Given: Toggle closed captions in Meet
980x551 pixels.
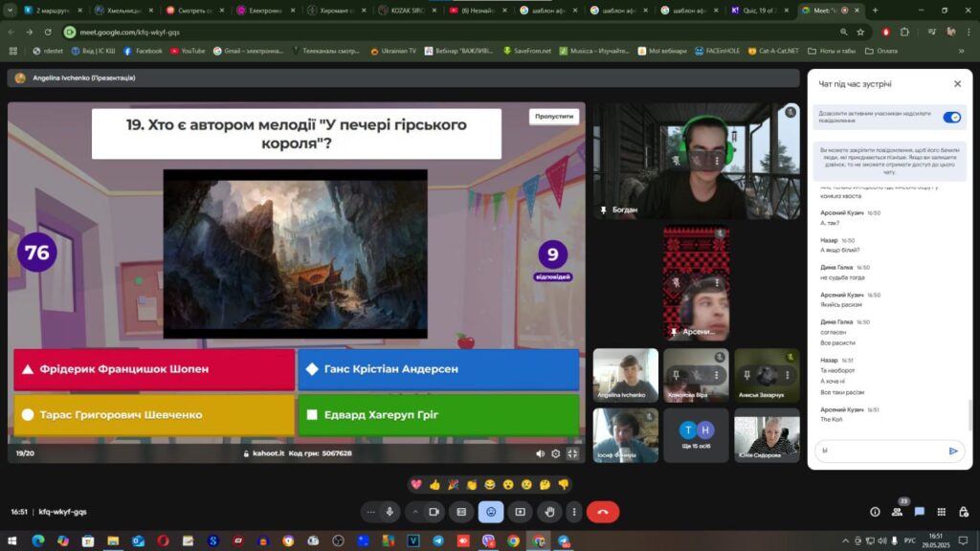Looking at the screenshot, I should (461, 512).
